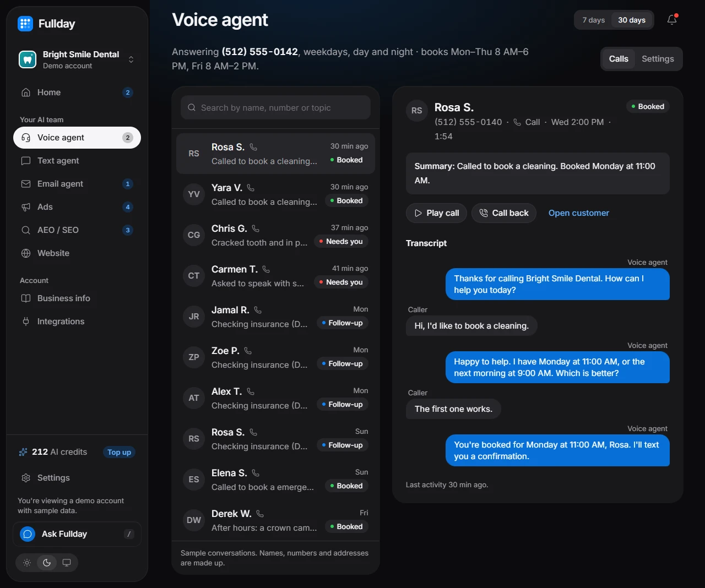Call back Rosa S.

coord(504,213)
